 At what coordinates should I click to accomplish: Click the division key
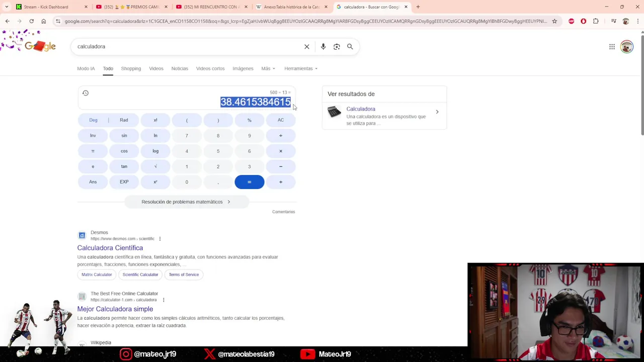tap(281, 136)
